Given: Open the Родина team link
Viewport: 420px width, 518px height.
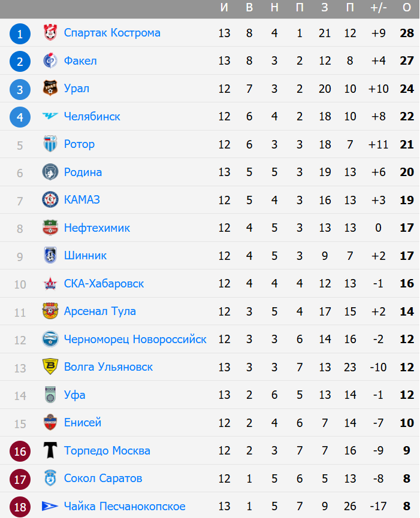Looking at the screenshot, I should click(83, 172).
